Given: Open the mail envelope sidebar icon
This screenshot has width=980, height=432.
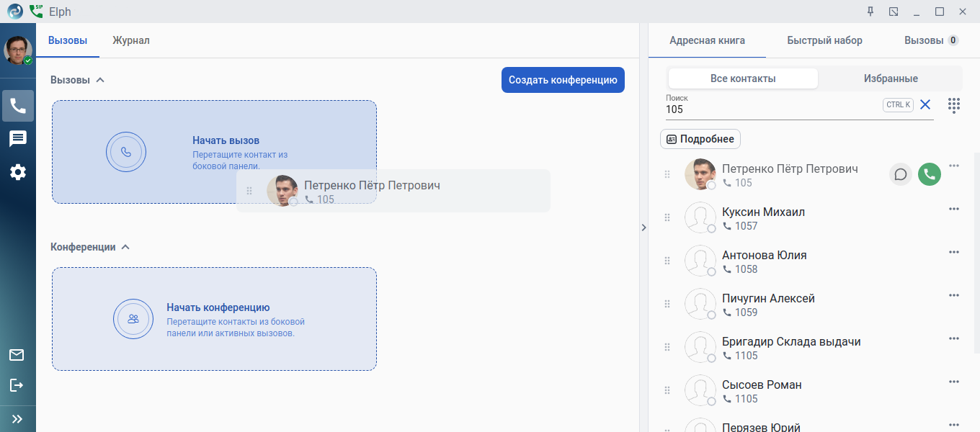Looking at the screenshot, I should coord(17,354).
